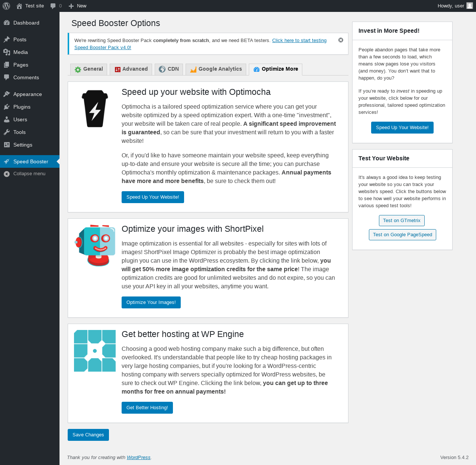
Task: Select the Speed Booster menu label
Action: tap(31, 161)
